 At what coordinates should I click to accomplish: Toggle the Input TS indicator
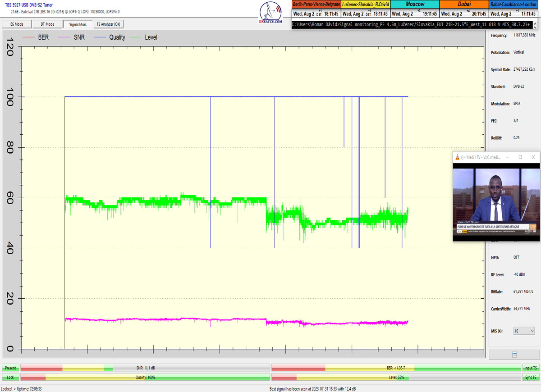[x=531, y=368]
